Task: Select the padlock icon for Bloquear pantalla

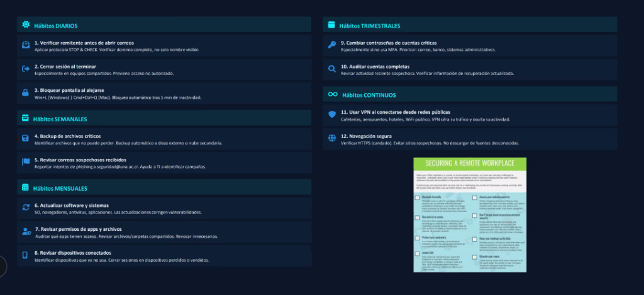Action: pos(26,93)
